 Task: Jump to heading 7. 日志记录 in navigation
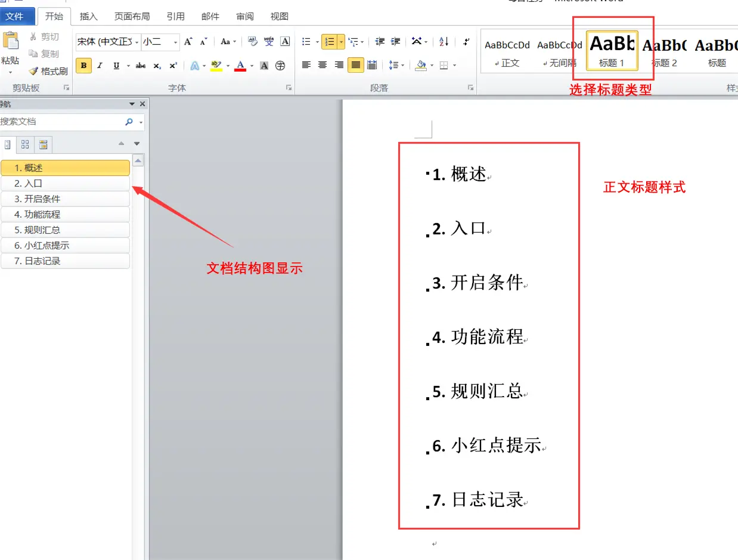point(65,261)
